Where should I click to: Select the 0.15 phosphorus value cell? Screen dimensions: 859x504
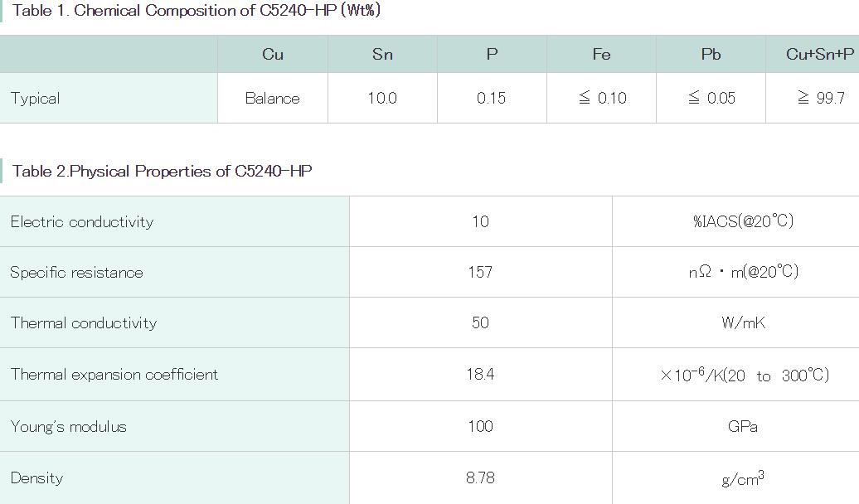[492, 98]
